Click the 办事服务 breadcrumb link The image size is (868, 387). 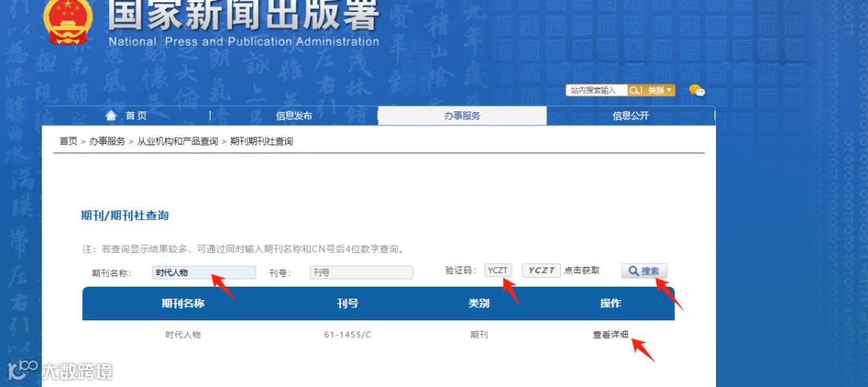(108, 141)
